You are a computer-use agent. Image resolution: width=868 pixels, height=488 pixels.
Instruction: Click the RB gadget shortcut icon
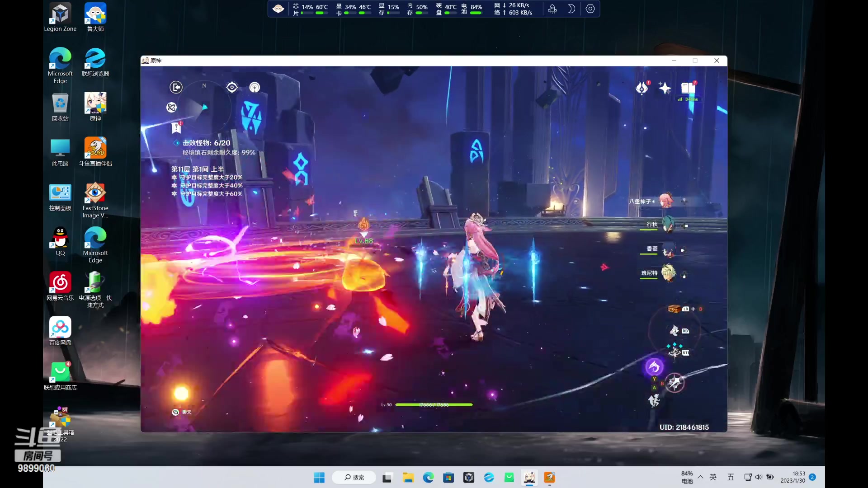[x=674, y=331]
